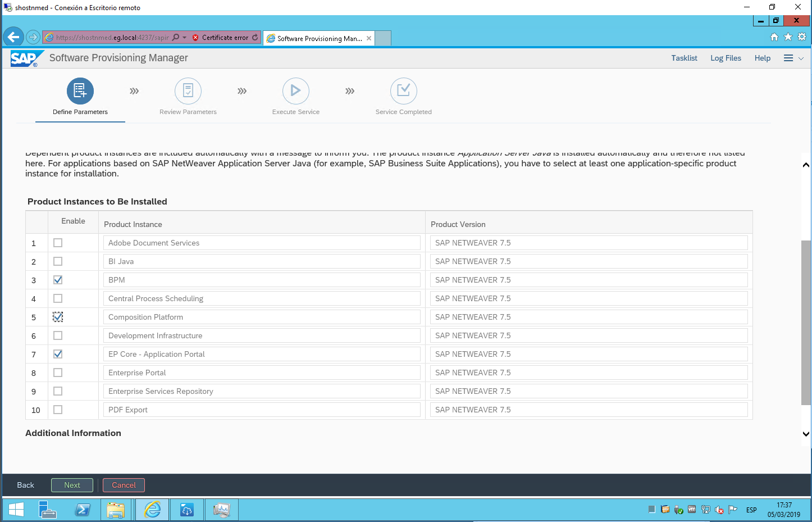Click the Review Parameters step icon

click(188, 91)
